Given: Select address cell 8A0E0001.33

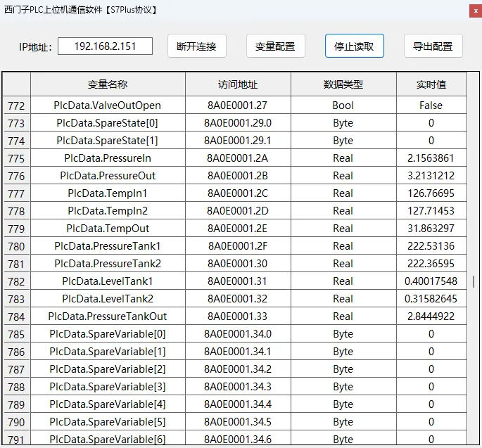Looking at the screenshot, I should pos(238,316).
